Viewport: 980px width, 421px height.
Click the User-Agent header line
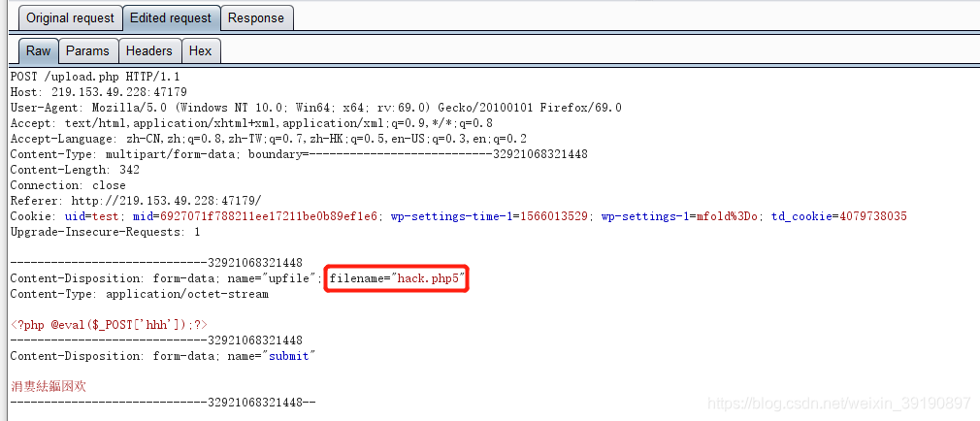[x=316, y=108]
